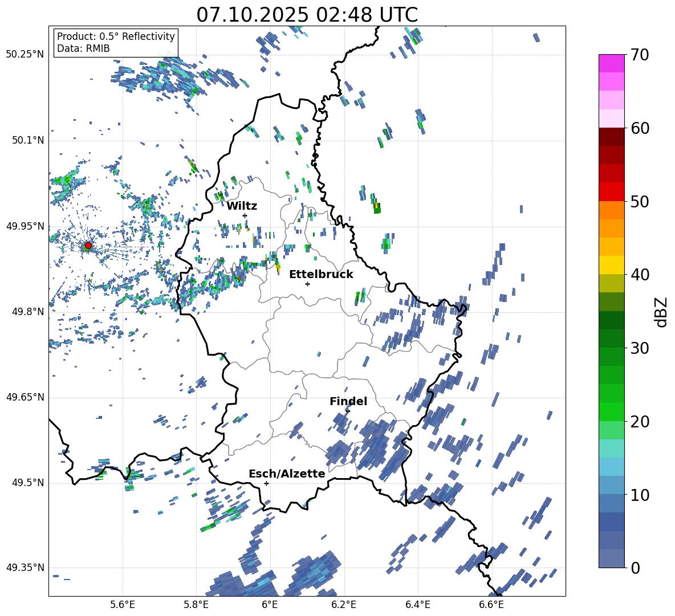Click the 50 tick label on colorbar

tap(639, 202)
